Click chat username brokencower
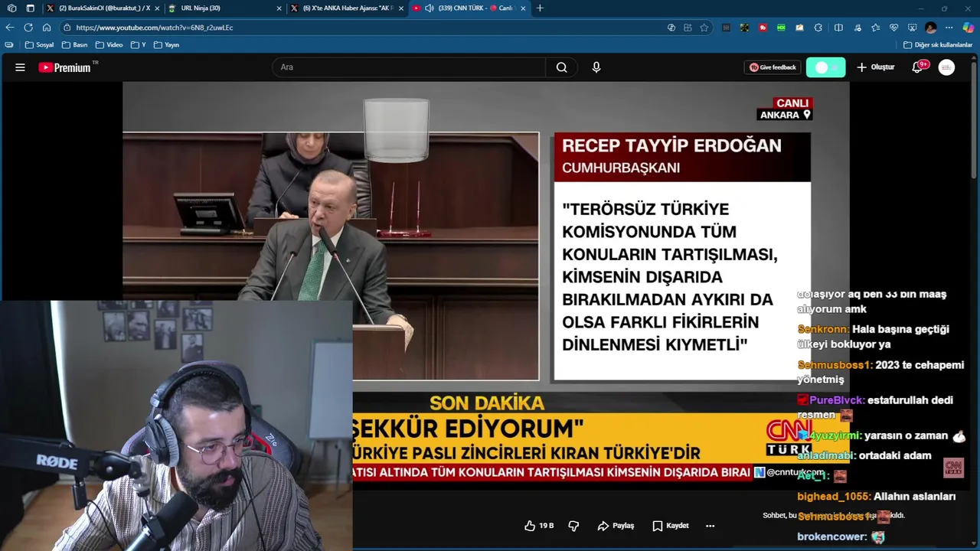The height and width of the screenshot is (551, 980). click(832, 537)
